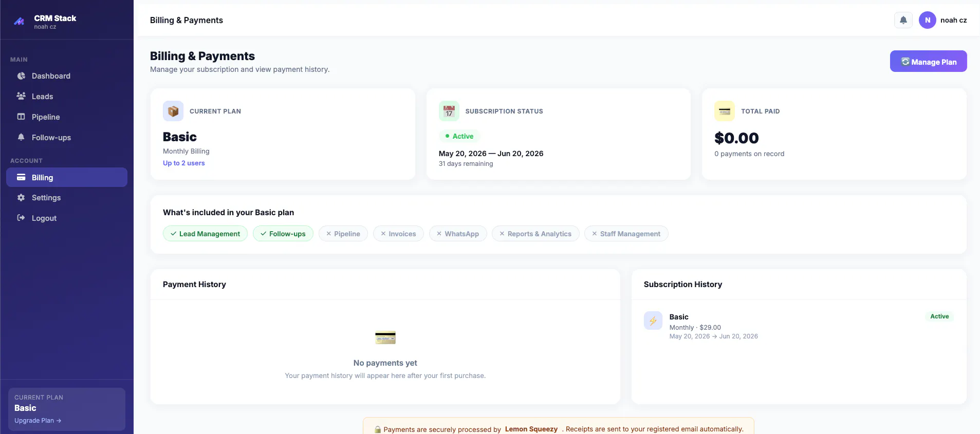Open the Lemon Squeezy link
Viewport: 980px width, 434px height.
531,429
